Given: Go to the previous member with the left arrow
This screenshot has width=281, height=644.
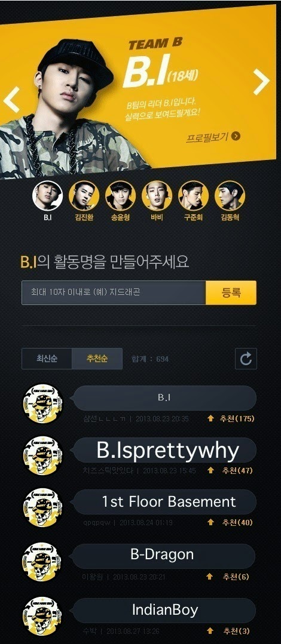Looking at the screenshot, I should (12, 100).
